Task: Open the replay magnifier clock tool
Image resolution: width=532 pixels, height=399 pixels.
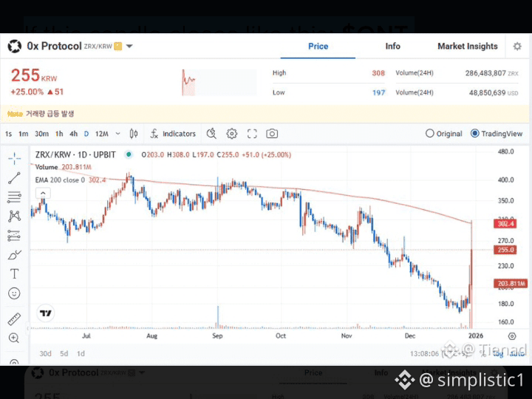Action: click(x=211, y=134)
